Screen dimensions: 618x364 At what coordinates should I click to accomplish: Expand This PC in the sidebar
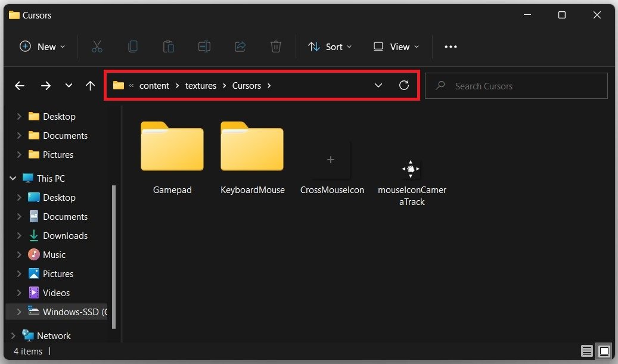13,178
